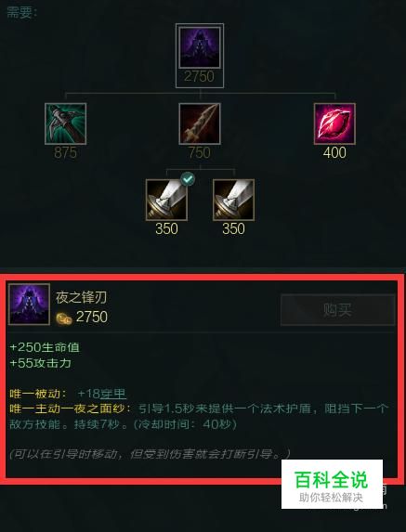Click the 唯一被动 passive label
406x532 pixels.
[38, 394]
